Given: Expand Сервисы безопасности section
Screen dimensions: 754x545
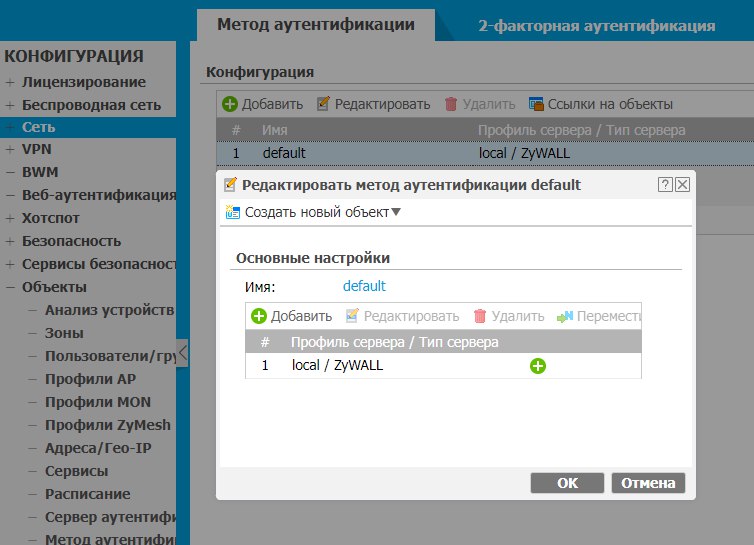Looking at the screenshot, I should point(10,264).
